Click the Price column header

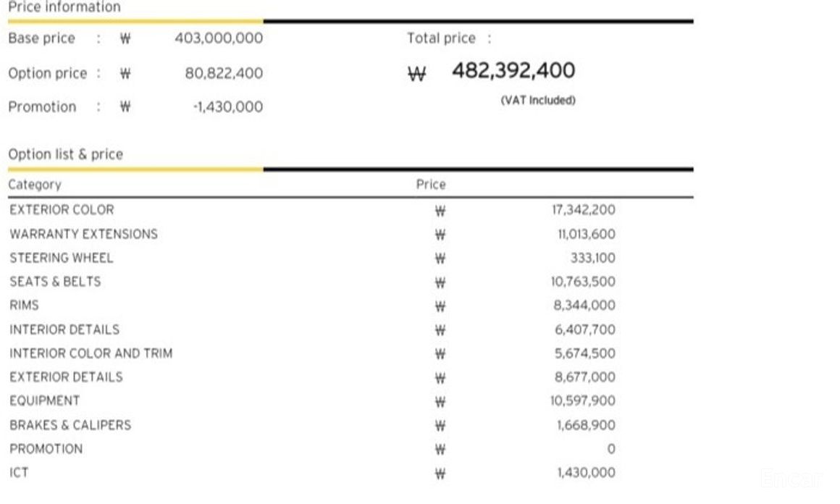point(431,185)
